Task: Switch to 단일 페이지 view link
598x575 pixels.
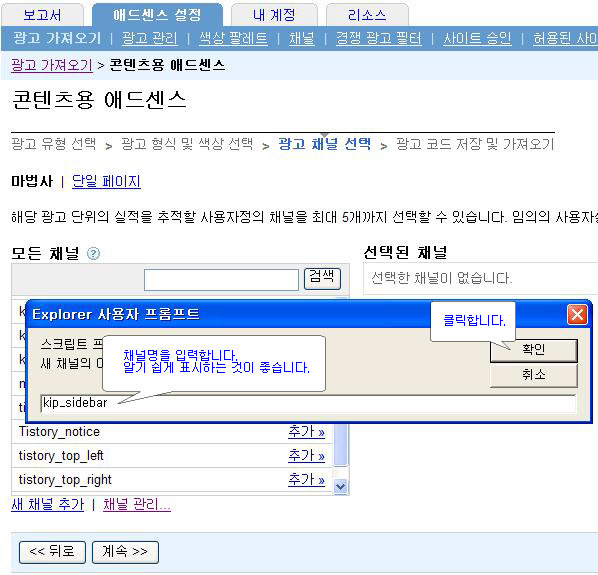Action: click(x=106, y=181)
